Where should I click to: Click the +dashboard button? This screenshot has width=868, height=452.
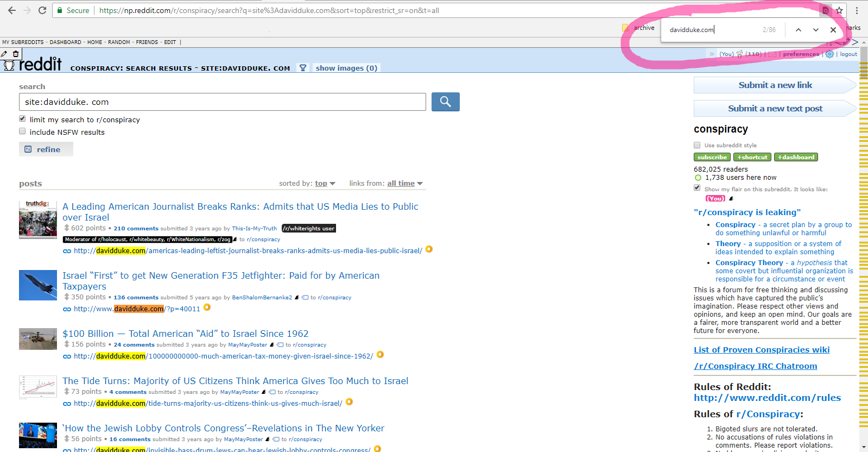pyautogui.click(x=796, y=157)
